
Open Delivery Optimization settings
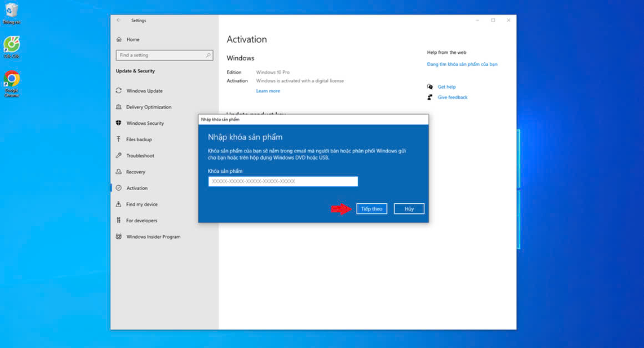click(149, 107)
